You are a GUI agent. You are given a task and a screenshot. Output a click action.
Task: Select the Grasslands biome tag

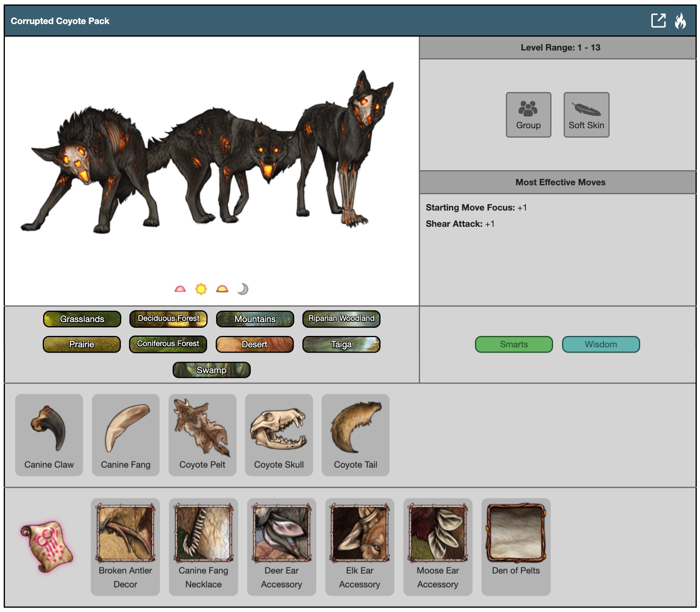pos(82,319)
